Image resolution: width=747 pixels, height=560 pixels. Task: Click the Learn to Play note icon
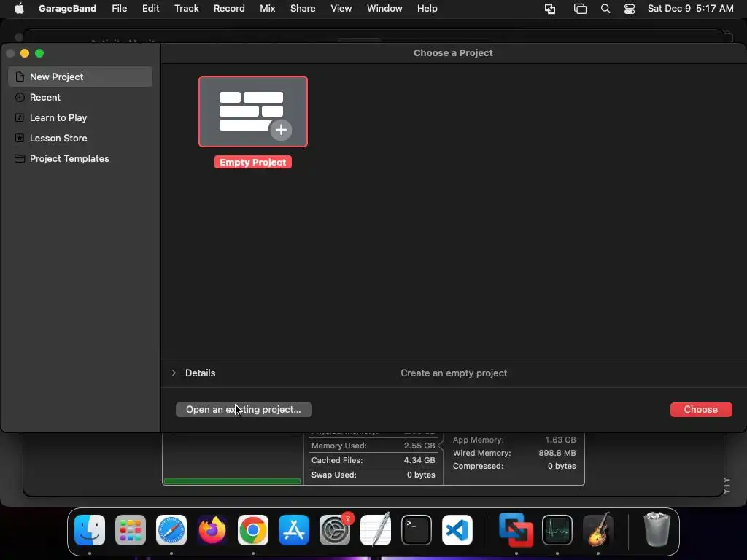tap(20, 117)
